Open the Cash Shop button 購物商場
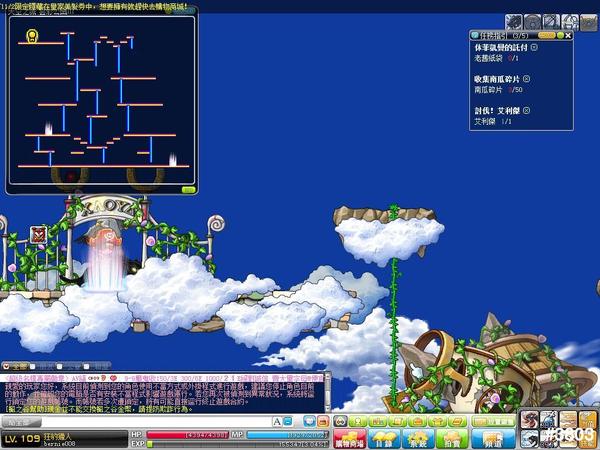Viewport: 600px width, 450px height. pos(350,439)
